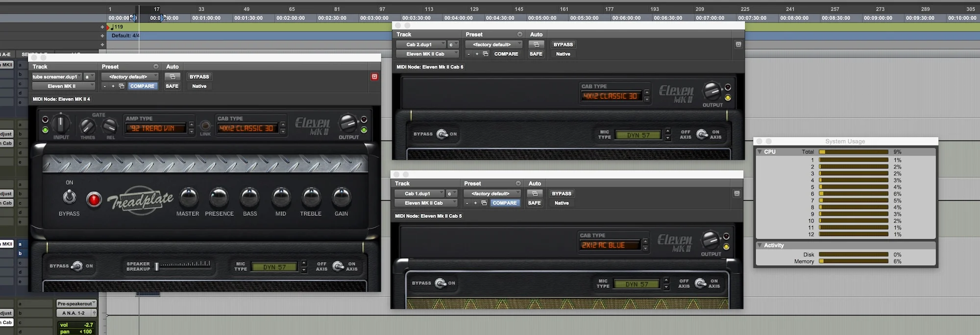Flip OFF AXIS/ON AXIS switch in tube screamer window
This screenshot has height=335, width=980.
click(338, 266)
